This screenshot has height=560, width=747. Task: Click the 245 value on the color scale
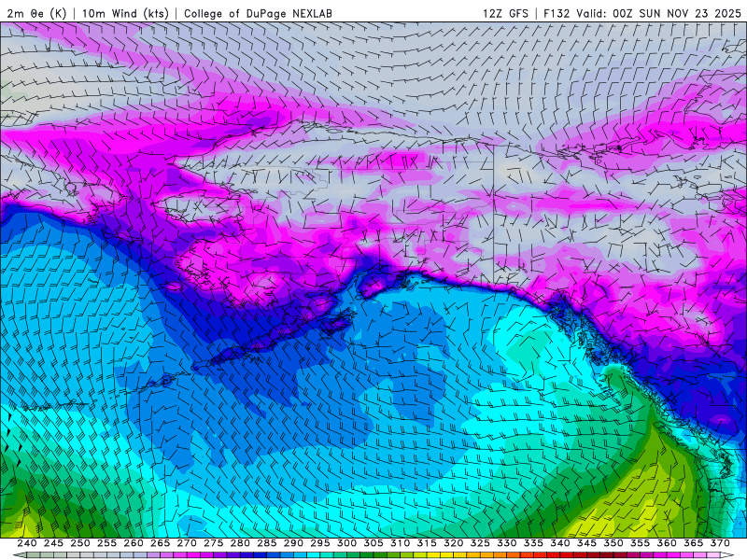(x=53, y=543)
